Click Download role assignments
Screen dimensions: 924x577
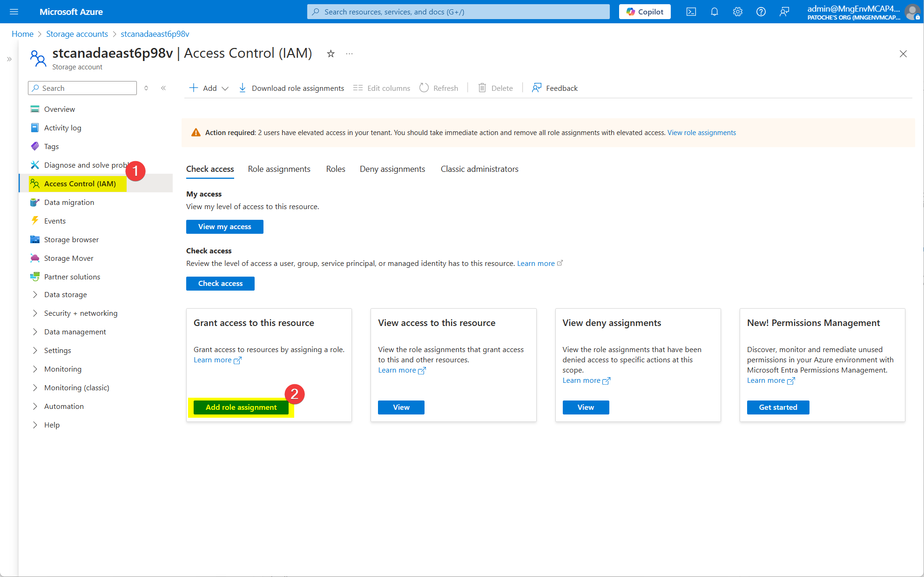click(x=291, y=88)
